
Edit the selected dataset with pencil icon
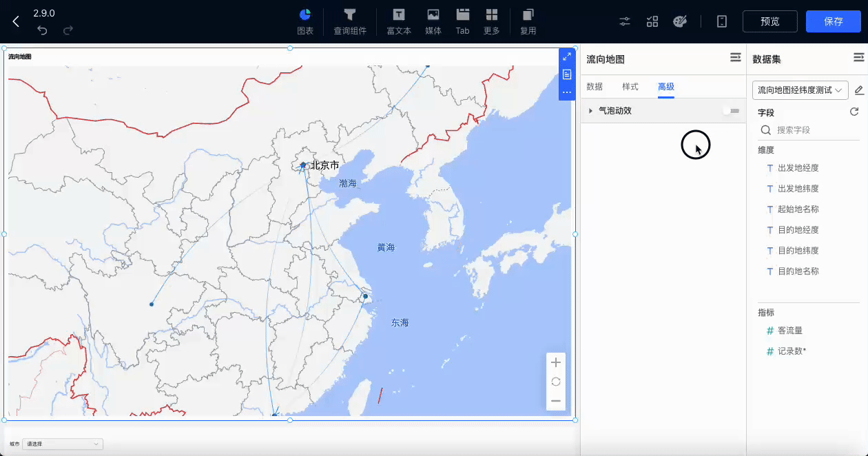pos(858,90)
